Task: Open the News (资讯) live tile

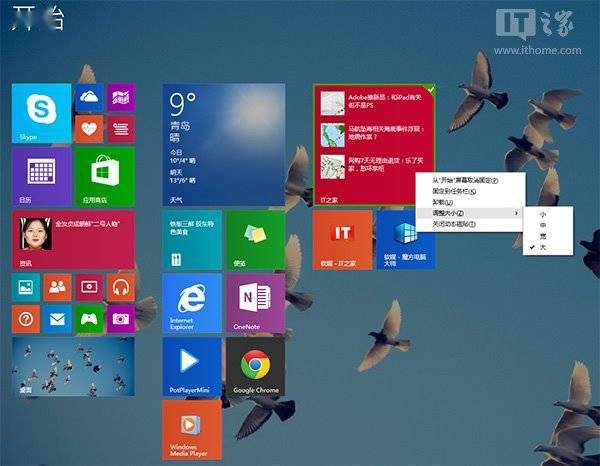Action: tap(73, 240)
